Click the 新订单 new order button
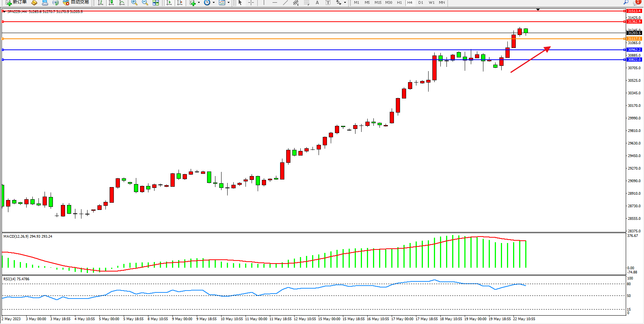 click(x=16, y=2)
